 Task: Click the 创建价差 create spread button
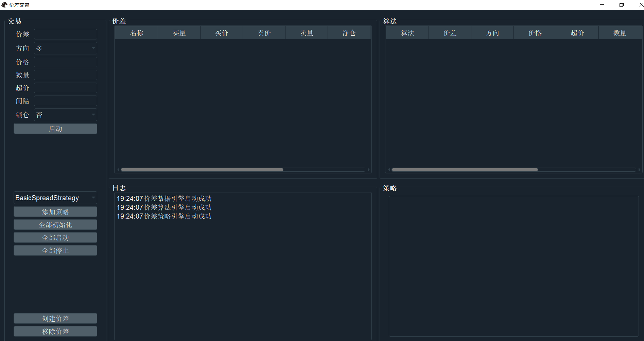[x=55, y=318]
